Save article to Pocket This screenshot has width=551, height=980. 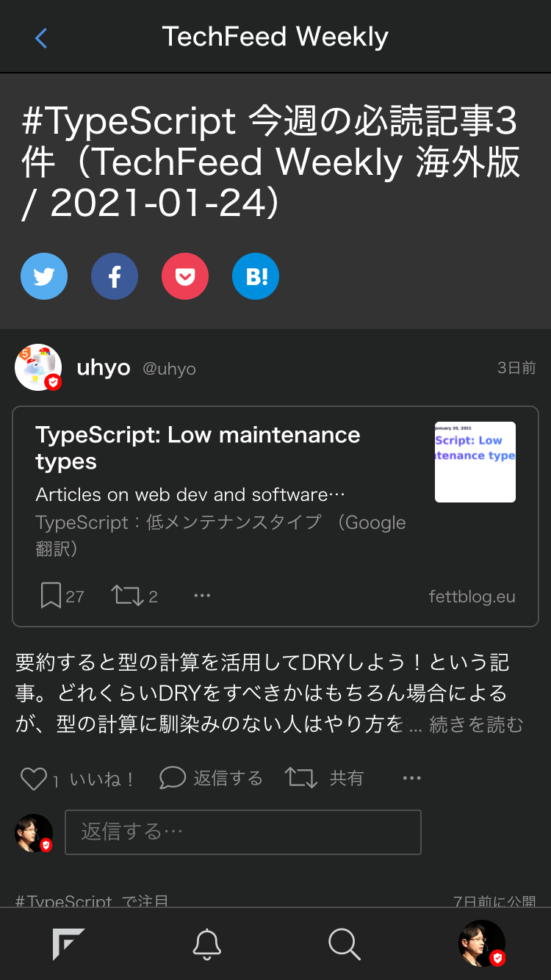pyautogui.click(x=185, y=276)
